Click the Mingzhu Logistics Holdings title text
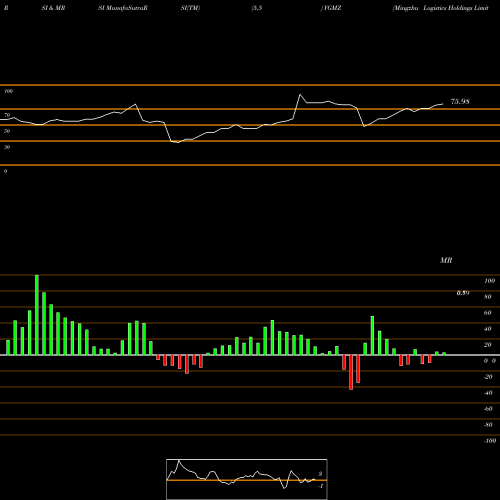 coord(441,8)
